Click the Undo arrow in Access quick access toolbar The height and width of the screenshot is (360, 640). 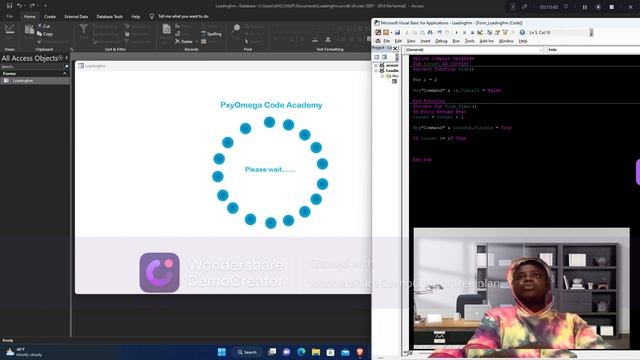pyautogui.click(x=19, y=6)
